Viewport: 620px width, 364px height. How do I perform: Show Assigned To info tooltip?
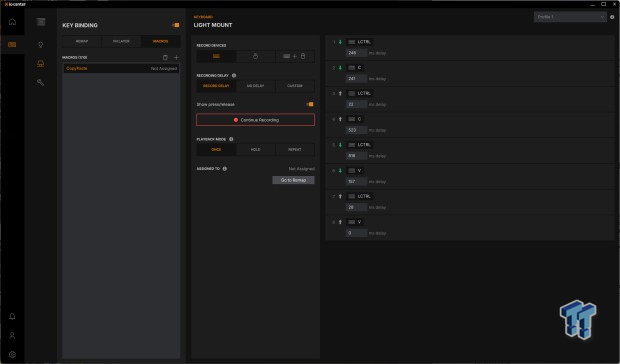[x=225, y=169]
